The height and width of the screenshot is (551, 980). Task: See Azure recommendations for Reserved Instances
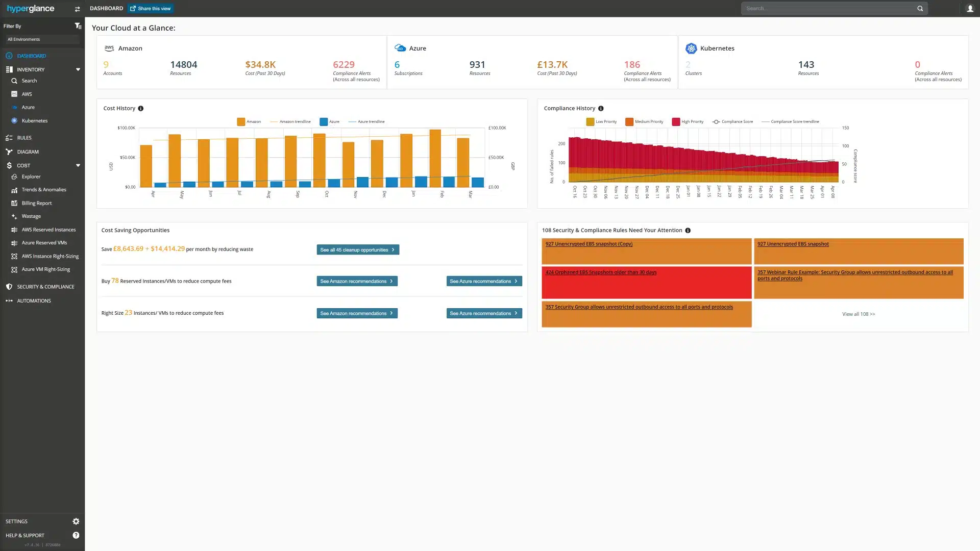(484, 281)
